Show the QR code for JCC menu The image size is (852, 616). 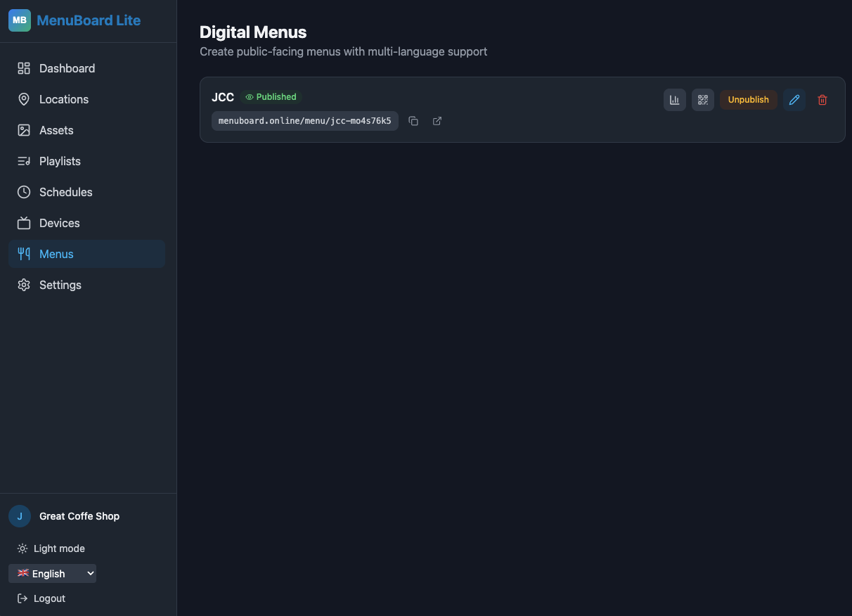(703, 100)
